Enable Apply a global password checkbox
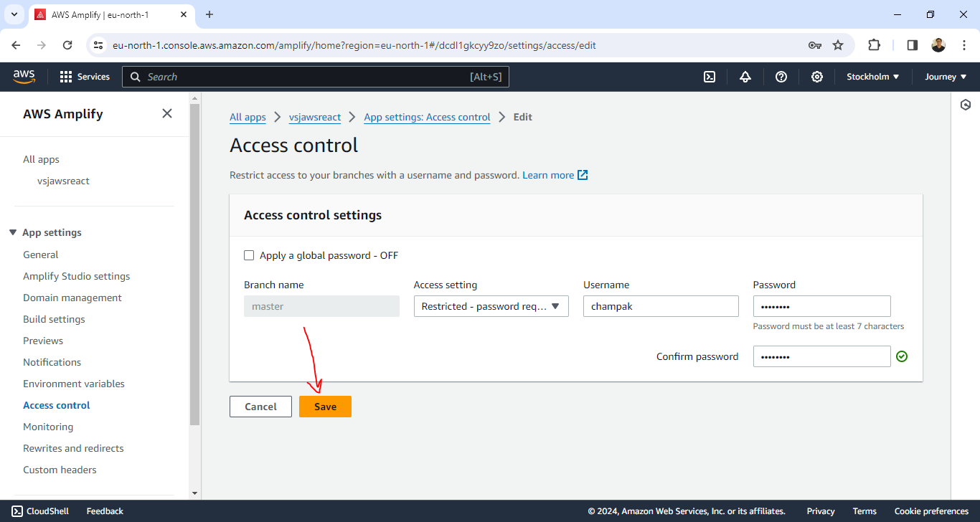This screenshot has height=522, width=980. pos(249,255)
